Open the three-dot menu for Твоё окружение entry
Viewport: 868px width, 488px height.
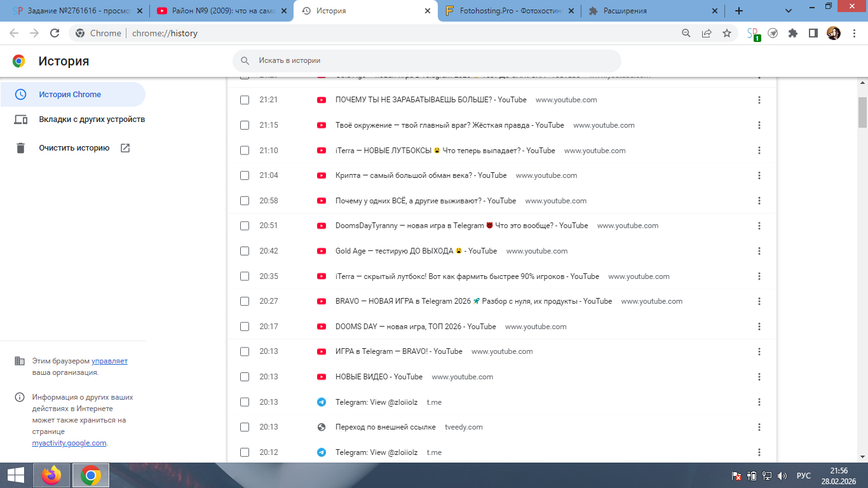pyautogui.click(x=759, y=125)
